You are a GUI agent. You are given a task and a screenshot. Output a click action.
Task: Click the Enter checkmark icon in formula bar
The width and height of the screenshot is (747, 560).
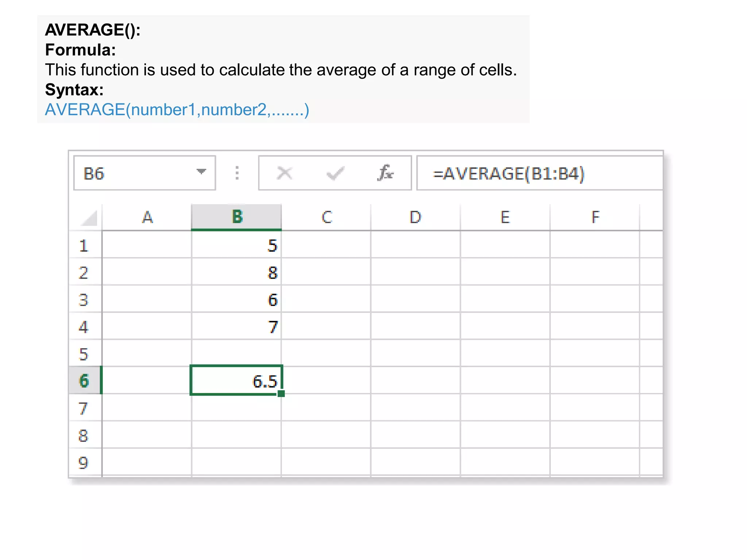point(335,174)
